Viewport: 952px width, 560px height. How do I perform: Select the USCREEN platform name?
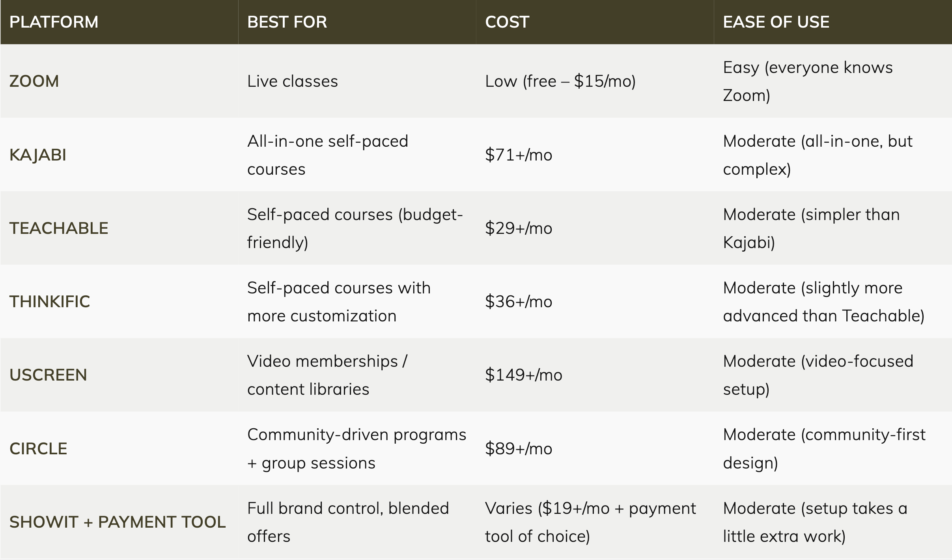[x=48, y=375]
